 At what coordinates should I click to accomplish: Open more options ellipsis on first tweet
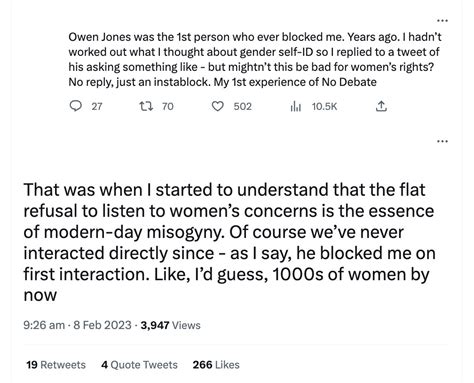point(442,21)
